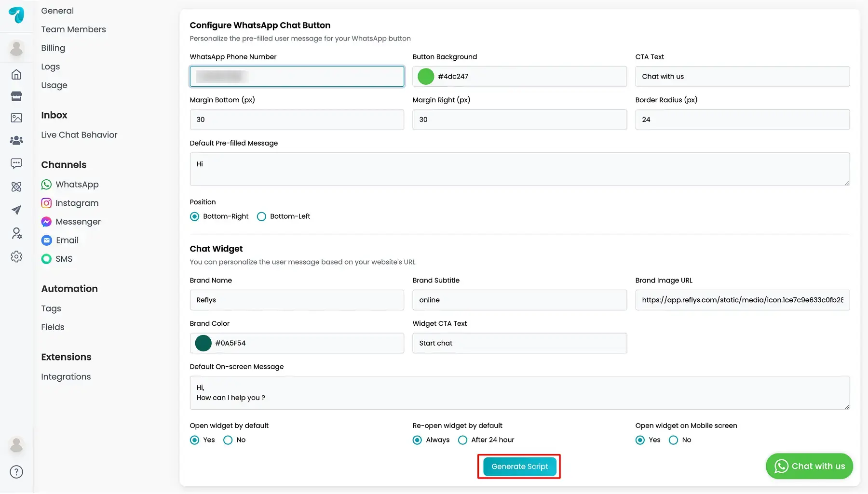Open the Brand Color dark green swatch
The width and height of the screenshot is (868, 494).
203,343
